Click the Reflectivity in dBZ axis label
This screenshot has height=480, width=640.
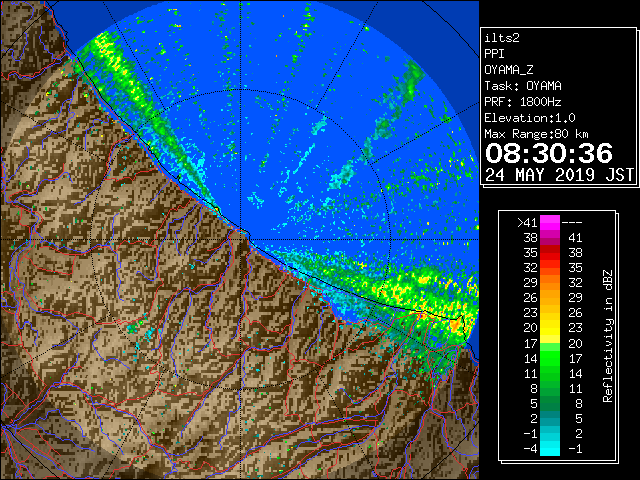click(x=608, y=336)
